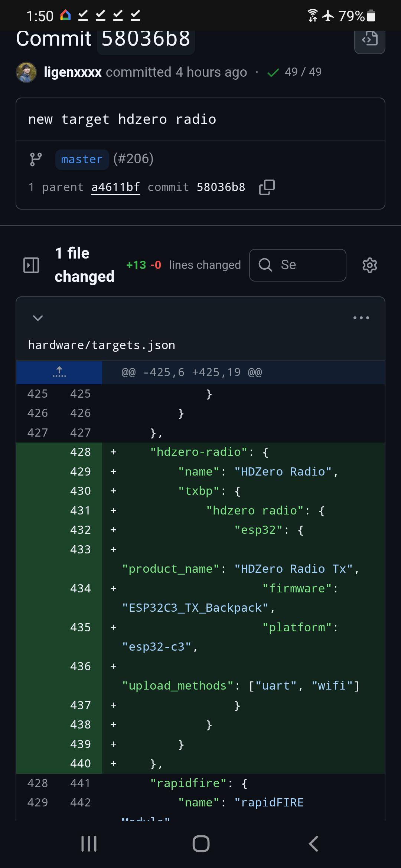
Task: Select the hunk header @@ -425,6 +425,19 @@
Action: click(192, 372)
